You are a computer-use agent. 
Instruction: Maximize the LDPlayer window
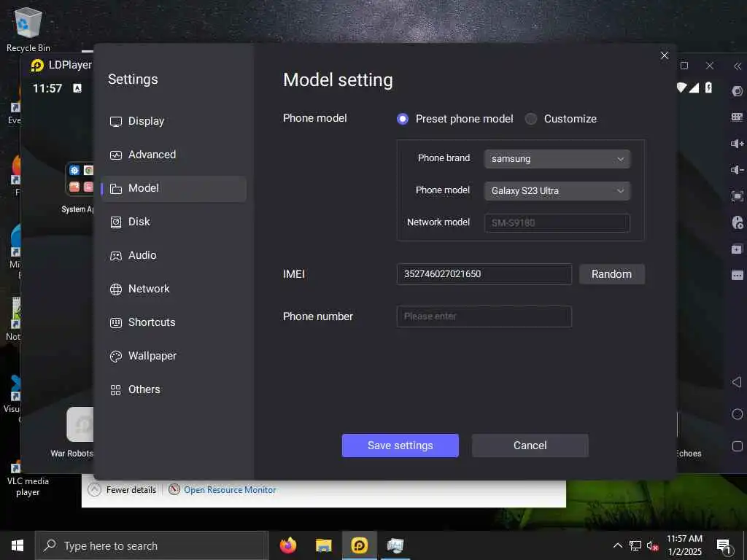coord(684,66)
